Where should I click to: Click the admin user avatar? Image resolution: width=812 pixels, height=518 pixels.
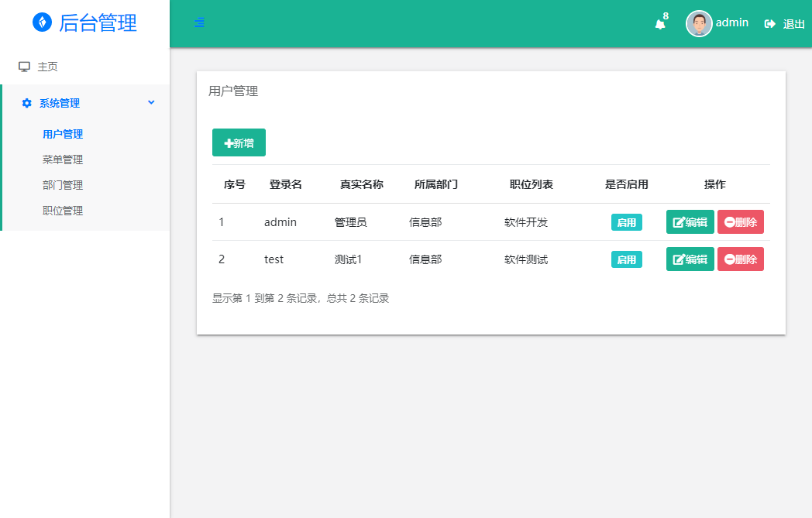coord(699,23)
